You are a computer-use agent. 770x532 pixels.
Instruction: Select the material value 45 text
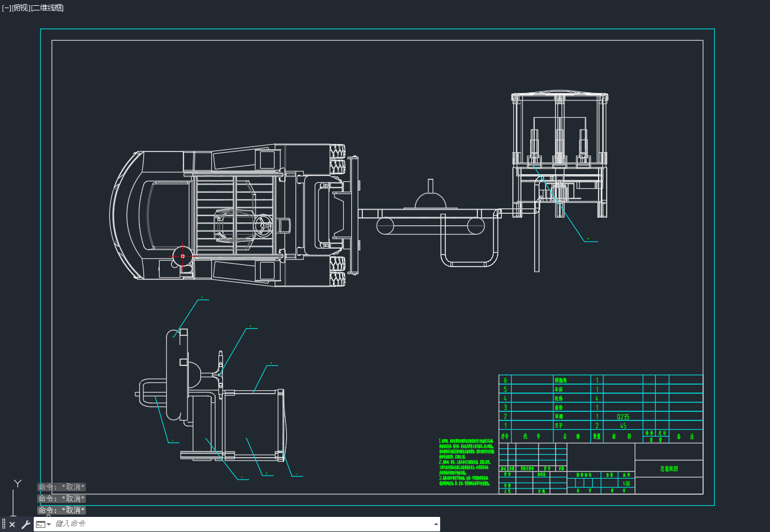pos(623,426)
